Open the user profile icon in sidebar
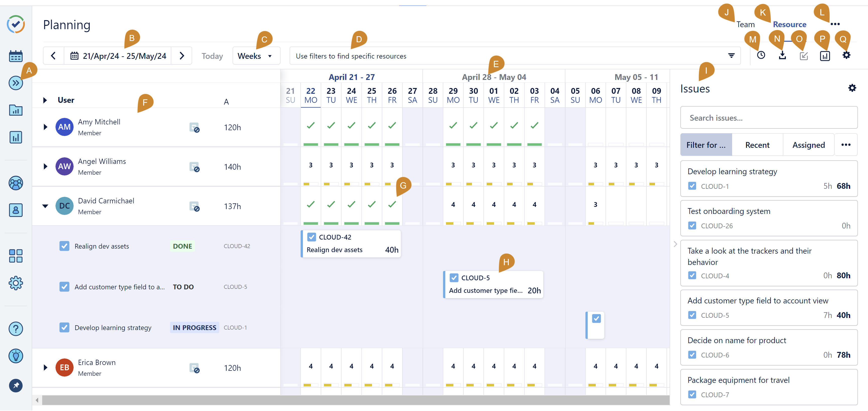Image resolution: width=868 pixels, height=411 pixels. pyautogui.click(x=16, y=210)
